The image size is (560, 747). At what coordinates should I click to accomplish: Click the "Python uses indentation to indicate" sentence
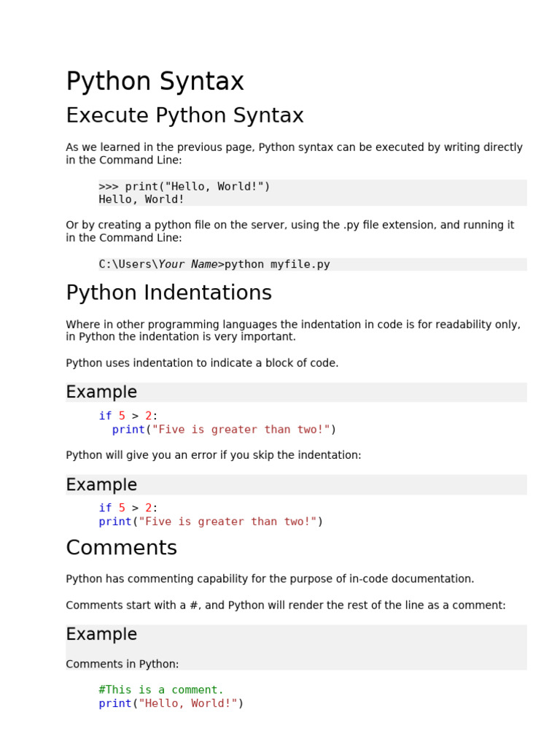202,363
